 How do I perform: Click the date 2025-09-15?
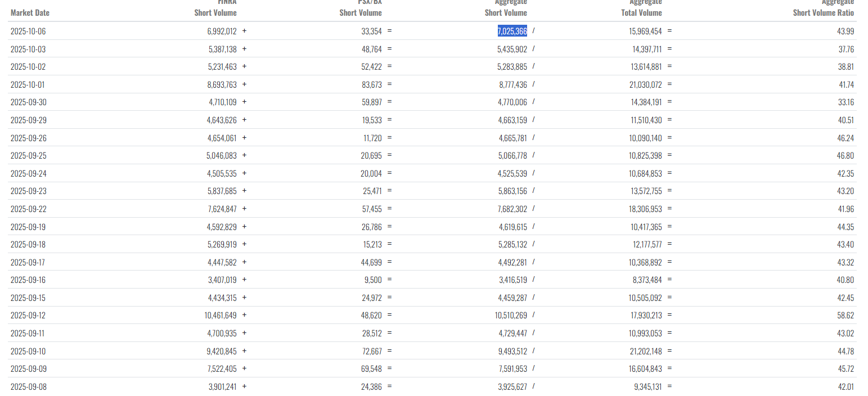tap(28, 298)
